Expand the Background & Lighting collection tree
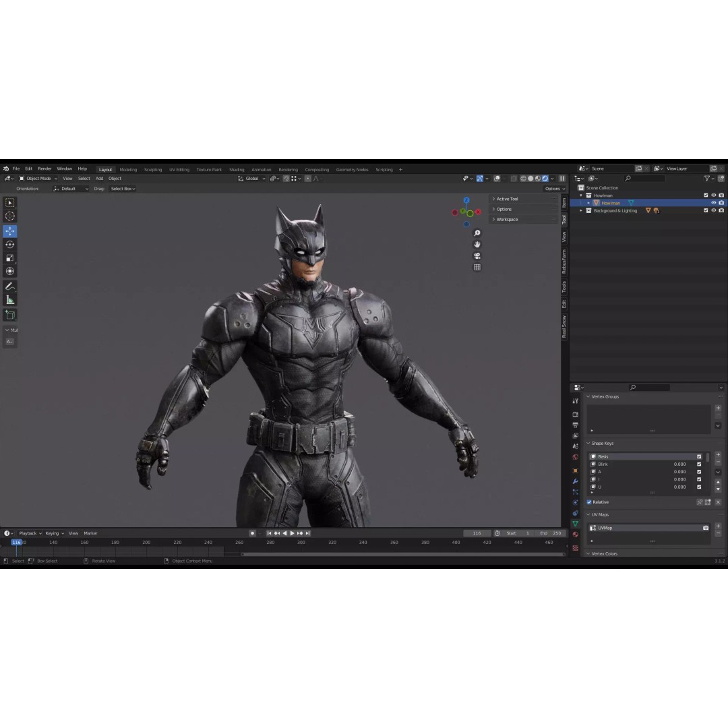 click(x=581, y=210)
